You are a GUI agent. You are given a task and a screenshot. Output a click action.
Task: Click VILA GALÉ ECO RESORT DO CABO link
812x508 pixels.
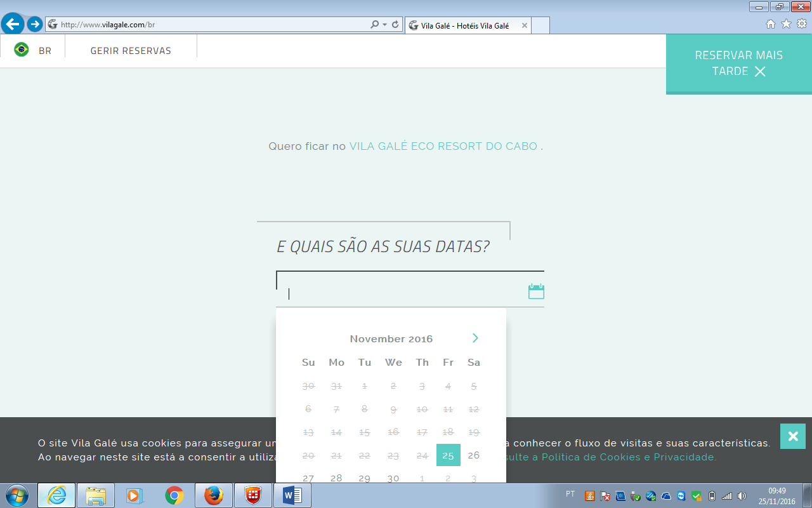tap(443, 146)
